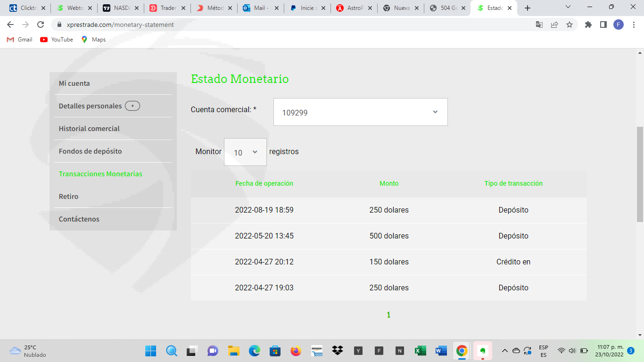Sort by Tipo de transacción column header
Screen dimensions: 644x362
coord(513,183)
